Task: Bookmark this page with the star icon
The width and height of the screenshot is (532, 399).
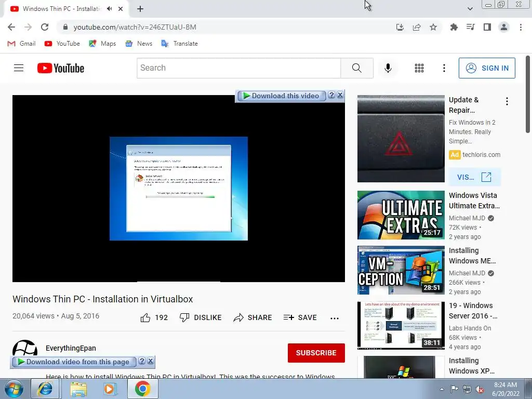Action: pyautogui.click(x=433, y=27)
